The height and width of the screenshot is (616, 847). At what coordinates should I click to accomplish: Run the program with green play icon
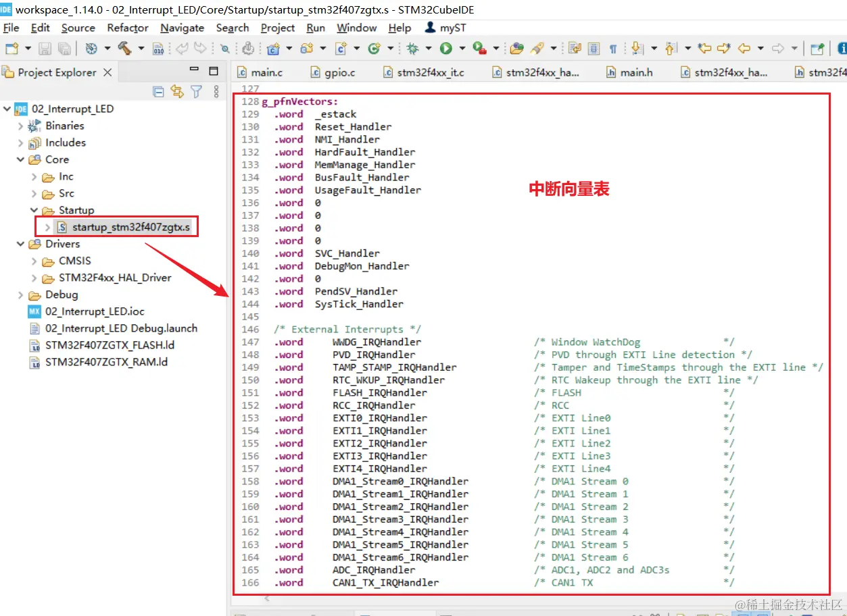click(446, 49)
